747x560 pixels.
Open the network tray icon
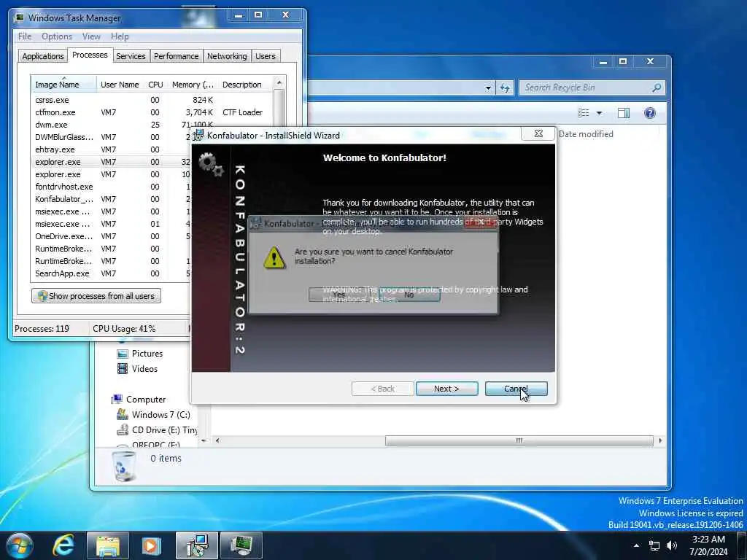[x=654, y=545]
